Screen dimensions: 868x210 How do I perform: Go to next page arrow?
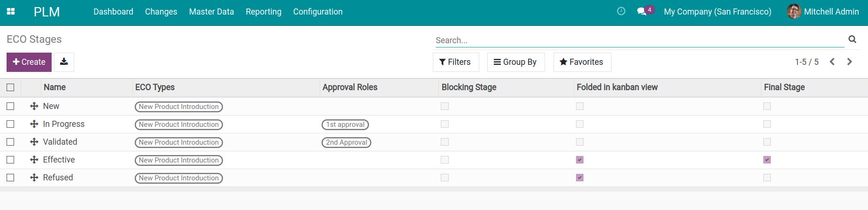pos(849,62)
